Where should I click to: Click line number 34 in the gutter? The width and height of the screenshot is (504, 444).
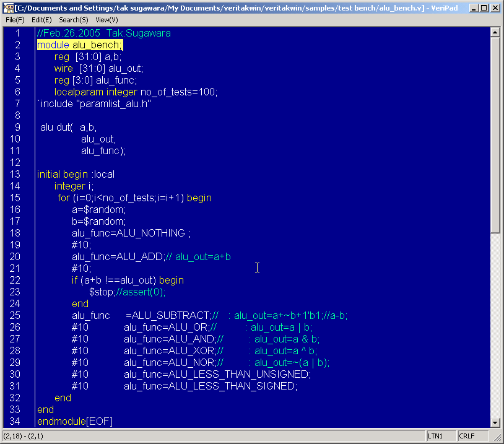[x=15, y=422]
